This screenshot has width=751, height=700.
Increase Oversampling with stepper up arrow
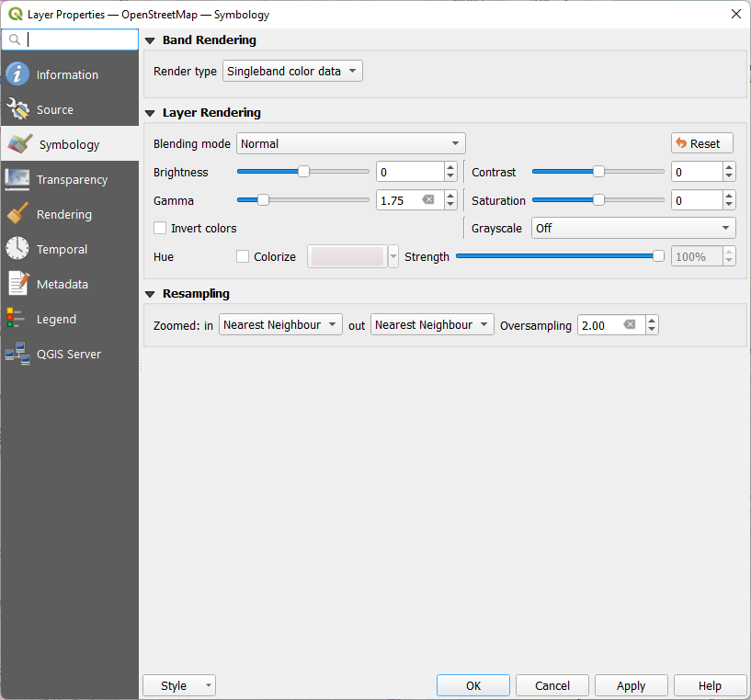tap(652, 321)
